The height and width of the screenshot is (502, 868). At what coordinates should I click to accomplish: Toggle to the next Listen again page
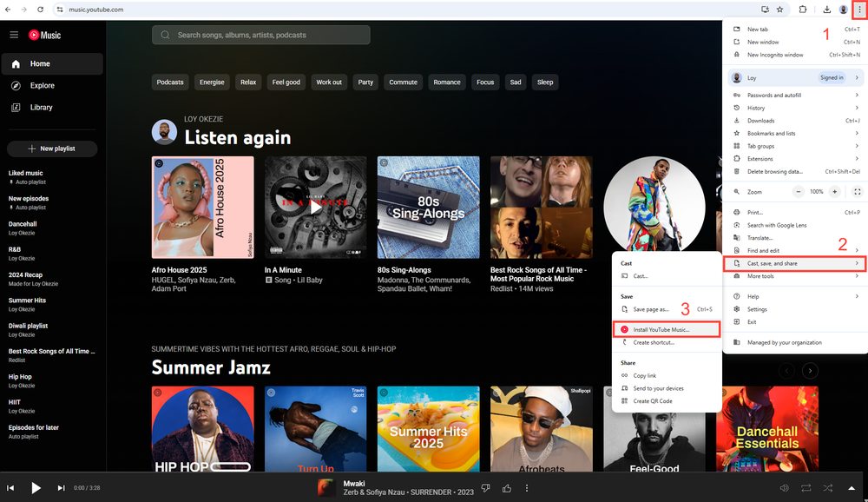810,370
